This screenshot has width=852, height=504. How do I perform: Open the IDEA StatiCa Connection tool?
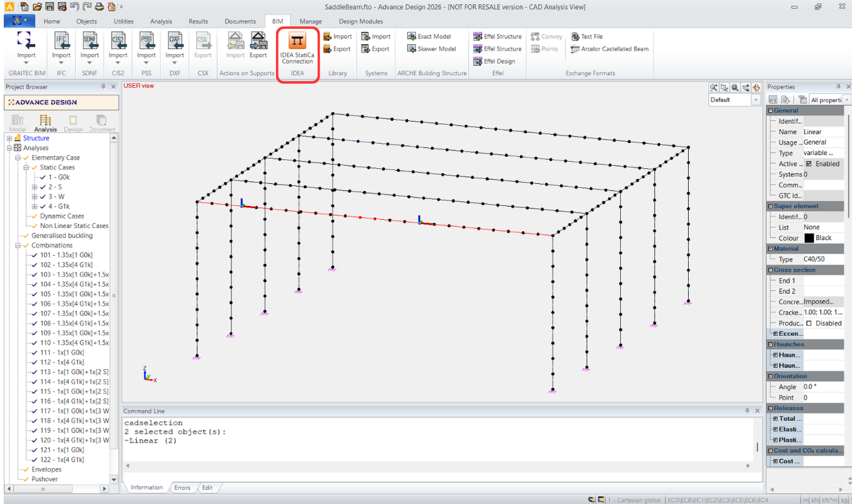pyautogui.click(x=297, y=48)
